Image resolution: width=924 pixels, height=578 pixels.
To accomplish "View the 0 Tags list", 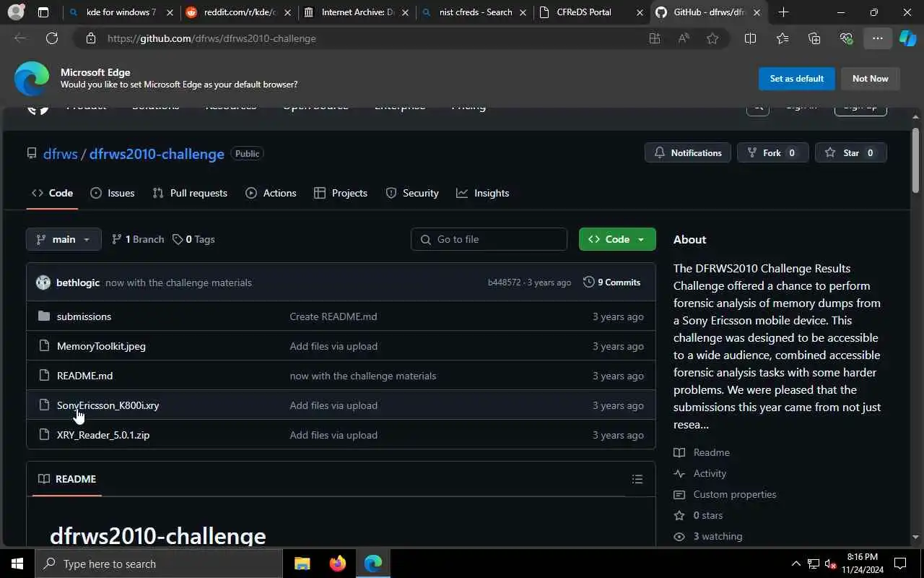I will pyautogui.click(x=193, y=239).
